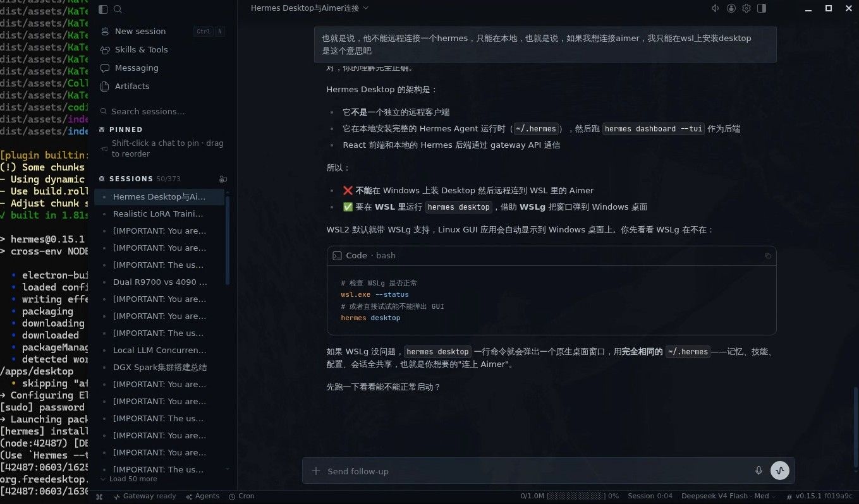Click the user message bubble at top
This screenshot has width=859, height=504.
click(x=545, y=44)
